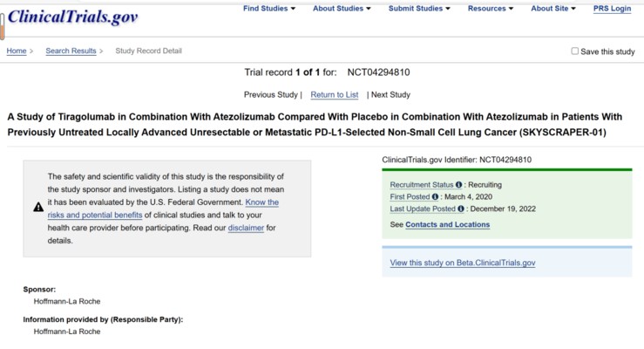Click the First Posted info icon
Viewport: 644px width, 349px height.
tap(436, 197)
